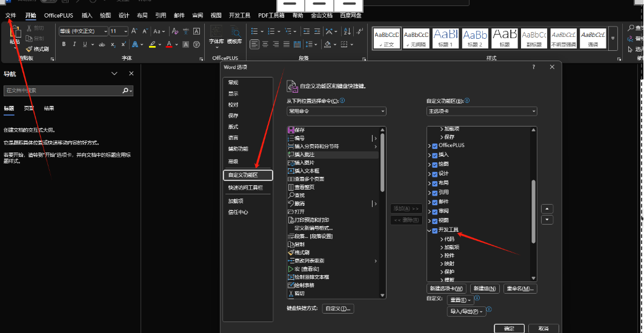
Task: Click the 确定 button
Action: (x=509, y=328)
